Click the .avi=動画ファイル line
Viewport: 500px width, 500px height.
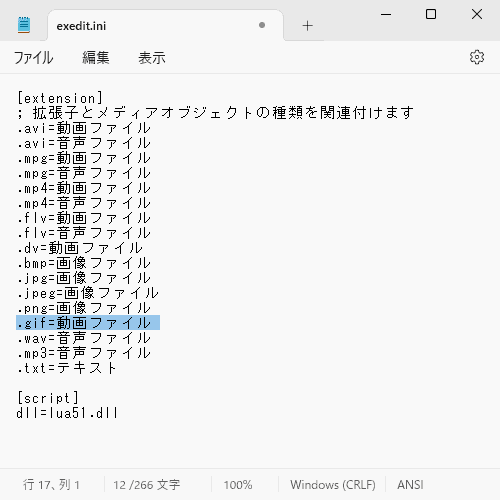click(84, 128)
